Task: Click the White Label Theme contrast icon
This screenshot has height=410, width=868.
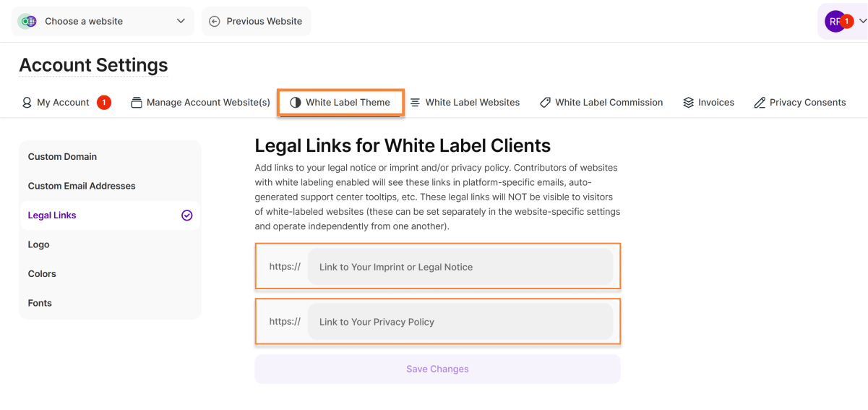Action: [x=295, y=103]
